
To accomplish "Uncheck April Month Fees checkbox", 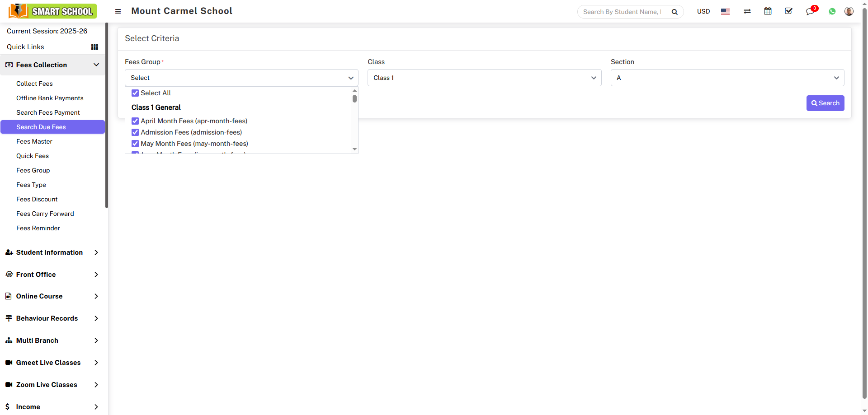I will [x=135, y=121].
